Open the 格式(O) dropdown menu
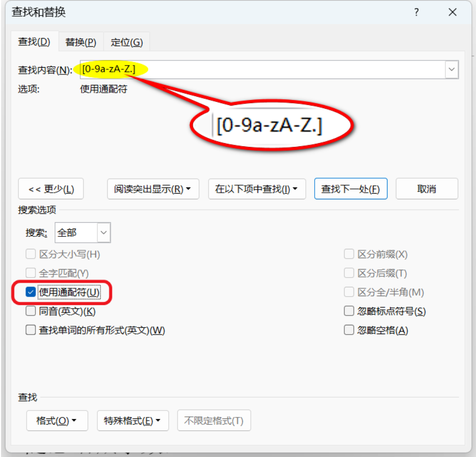 [x=57, y=421]
